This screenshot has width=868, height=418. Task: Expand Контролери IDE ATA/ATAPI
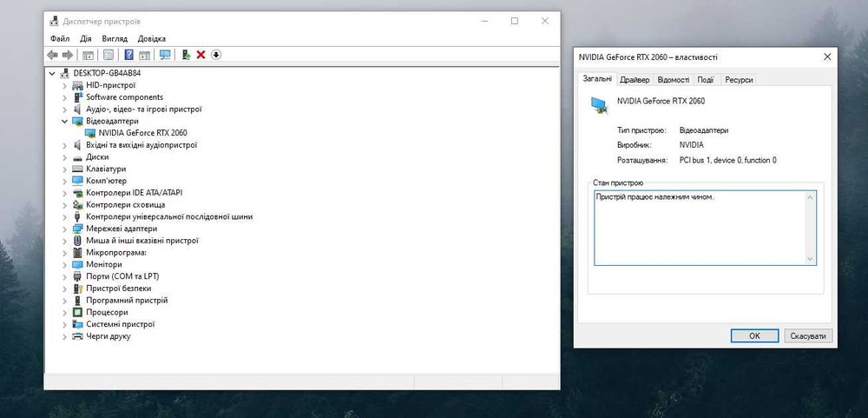coord(65,193)
